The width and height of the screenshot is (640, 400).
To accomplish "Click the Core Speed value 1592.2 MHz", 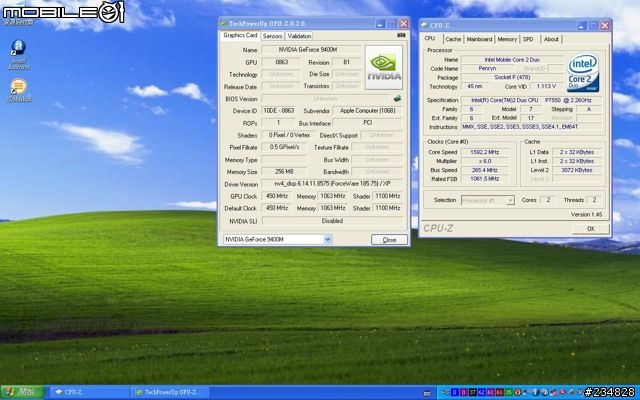I will (x=484, y=152).
